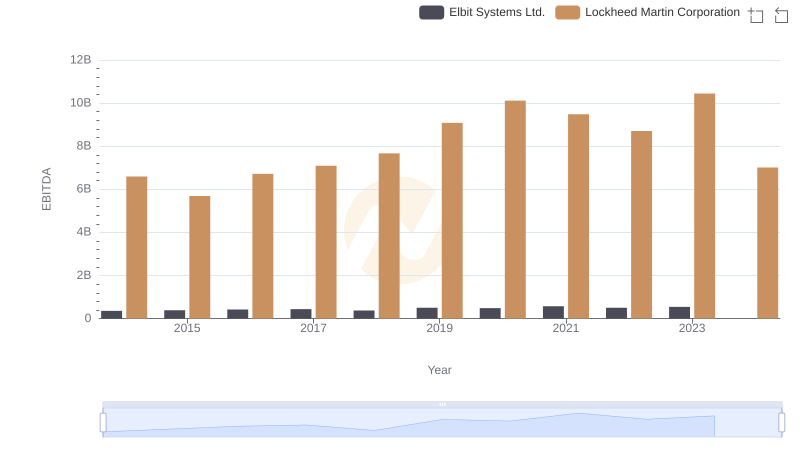Click the 2B y-axis label
Viewport: 800px width, 461px height.
click(84, 275)
